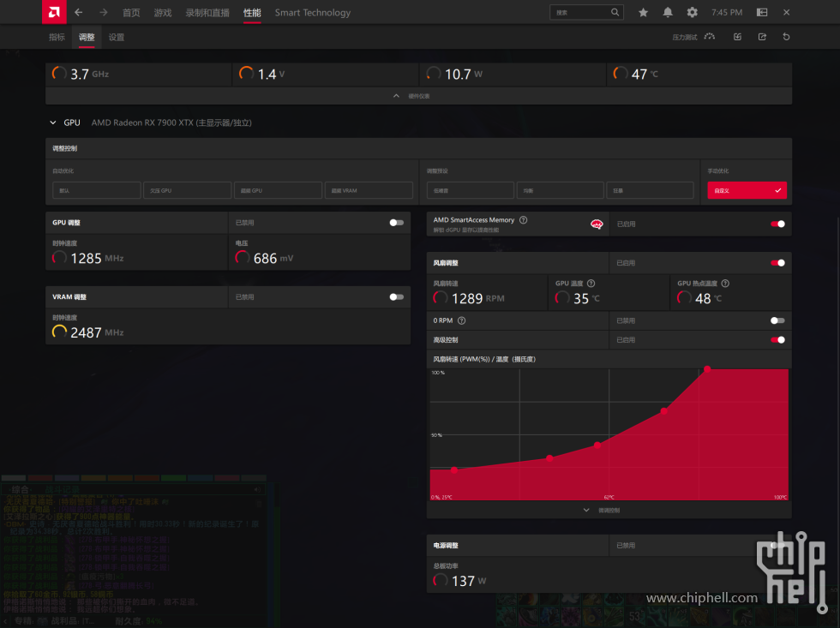Disable the AMD SmartAccess Memory toggle

coord(778,224)
